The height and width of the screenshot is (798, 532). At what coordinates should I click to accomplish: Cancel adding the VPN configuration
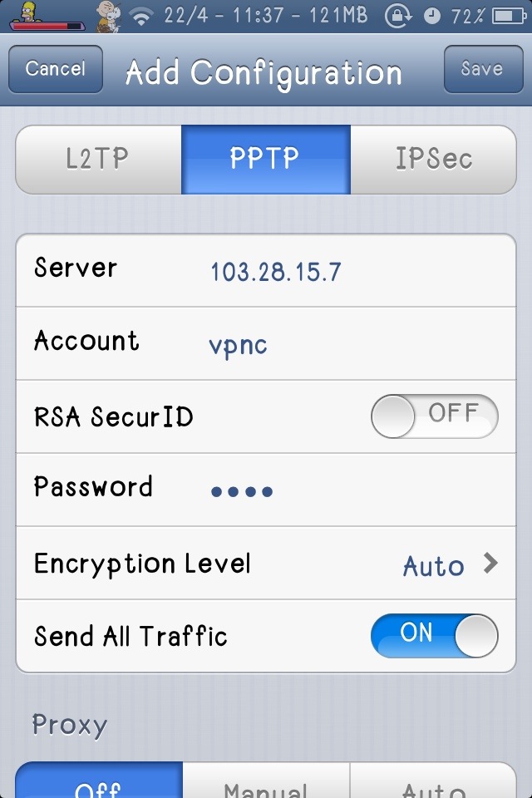[x=56, y=69]
